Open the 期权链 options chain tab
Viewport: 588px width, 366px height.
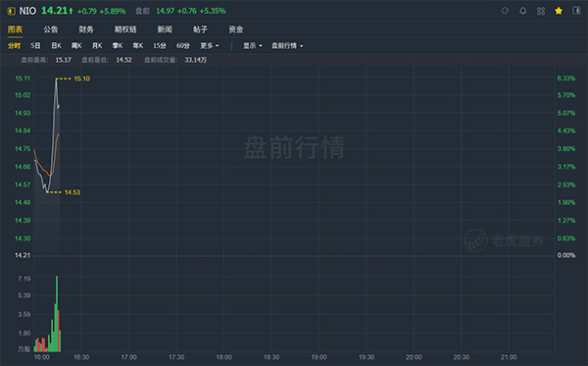(x=125, y=29)
